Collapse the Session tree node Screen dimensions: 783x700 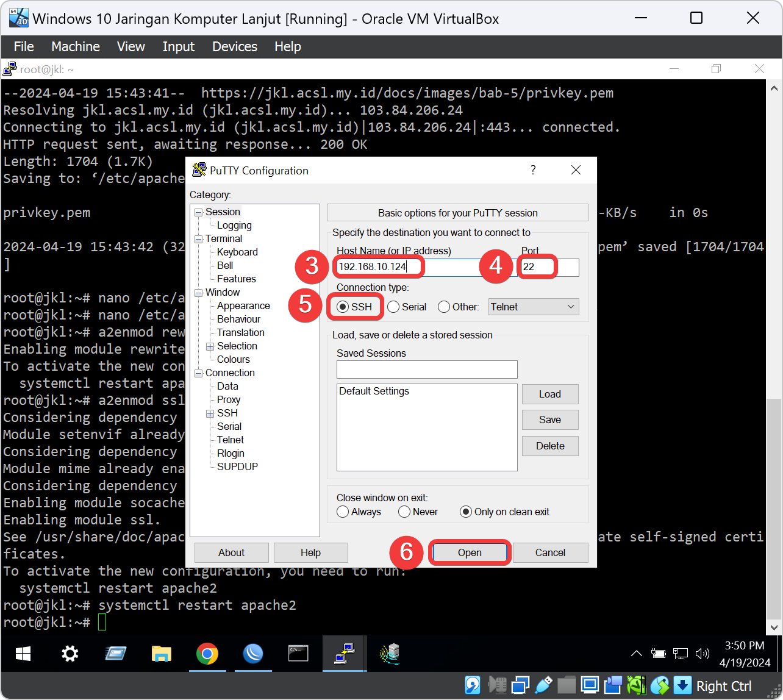(x=198, y=212)
